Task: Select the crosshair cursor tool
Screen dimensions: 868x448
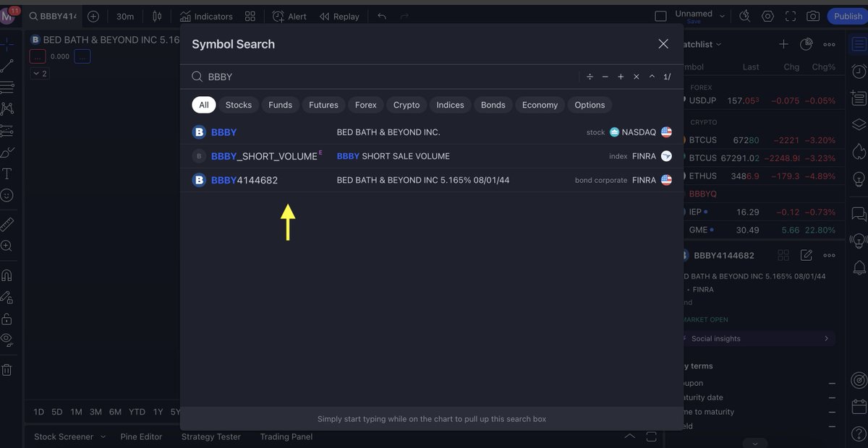Action: click(7, 44)
